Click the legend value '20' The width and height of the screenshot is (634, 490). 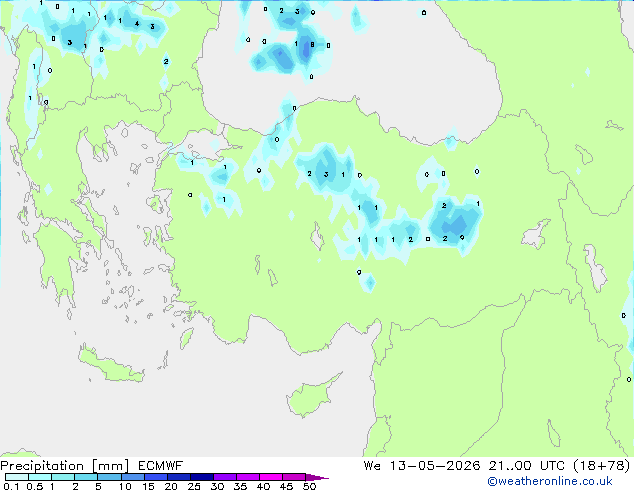click(171, 486)
